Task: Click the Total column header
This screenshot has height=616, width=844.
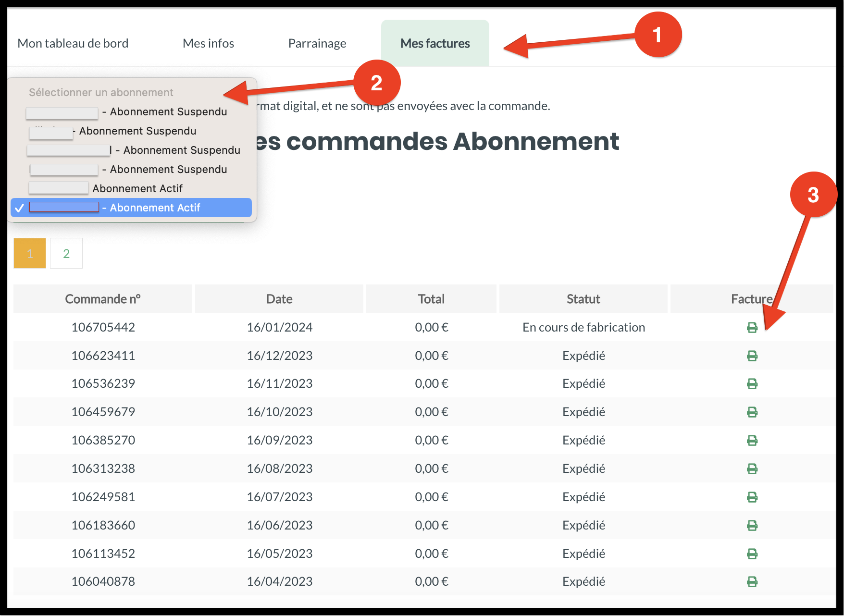Action: click(x=431, y=299)
